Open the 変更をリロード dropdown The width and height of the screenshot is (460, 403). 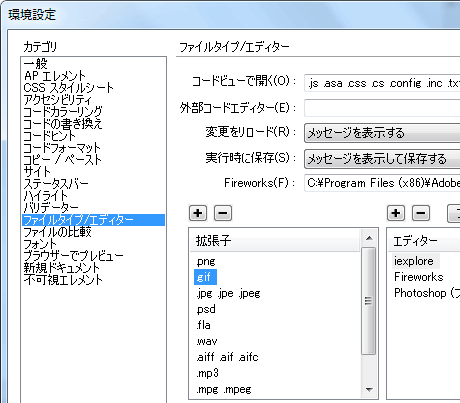tap(382, 133)
